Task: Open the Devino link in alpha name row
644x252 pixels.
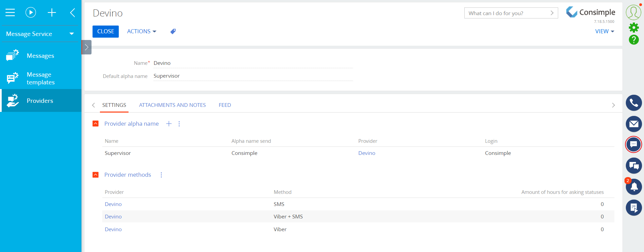Action: click(x=366, y=153)
